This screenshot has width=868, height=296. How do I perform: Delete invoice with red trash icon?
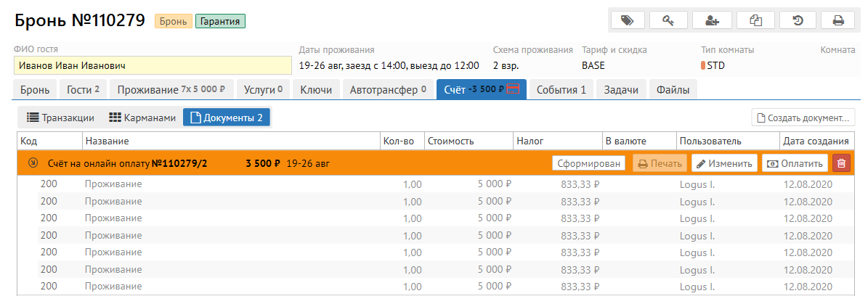tap(841, 163)
